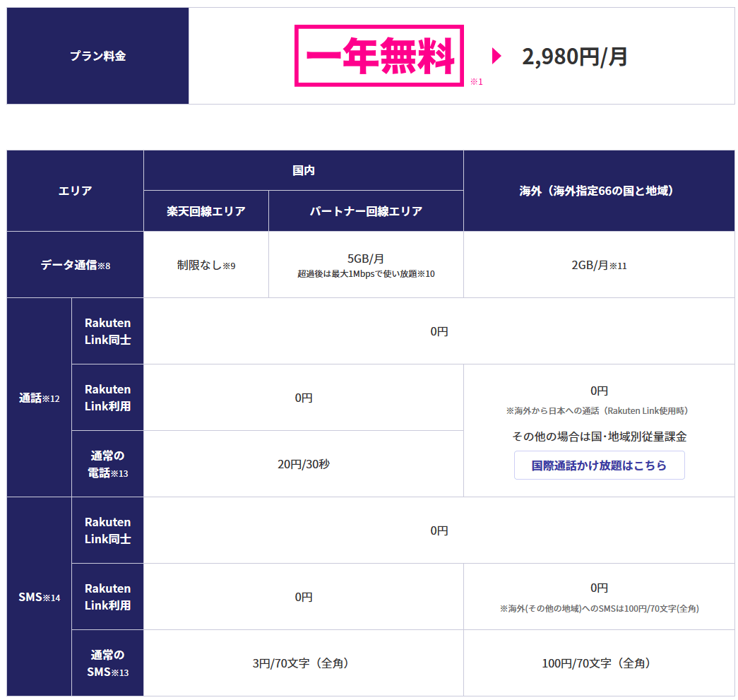Click the pink 一年無料 banner
738x700 pixels.
[x=379, y=56]
